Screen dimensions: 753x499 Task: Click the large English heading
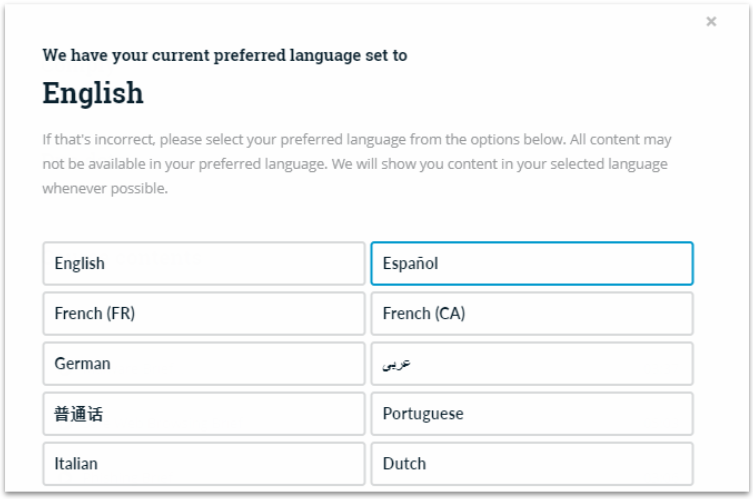(x=93, y=93)
